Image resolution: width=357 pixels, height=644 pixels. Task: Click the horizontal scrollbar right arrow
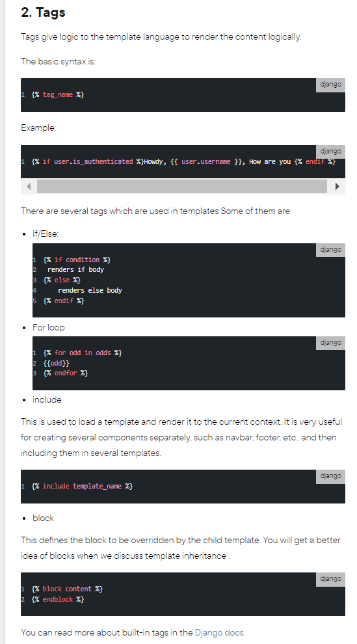pyautogui.click(x=337, y=186)
